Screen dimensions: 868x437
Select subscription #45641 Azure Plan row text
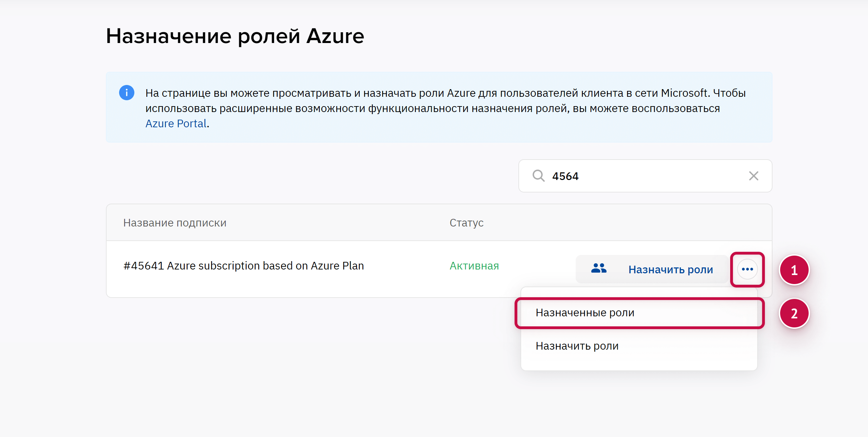(x=243, y=266)
